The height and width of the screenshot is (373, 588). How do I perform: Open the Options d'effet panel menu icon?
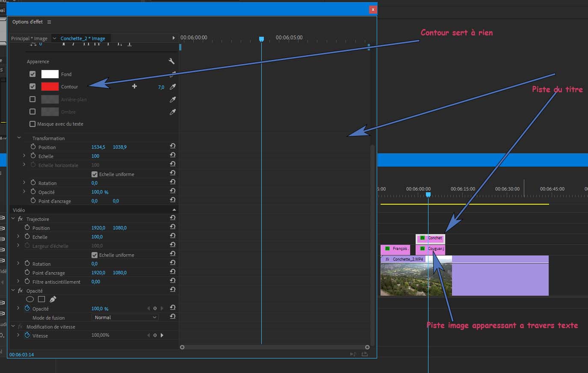(49, 22)
